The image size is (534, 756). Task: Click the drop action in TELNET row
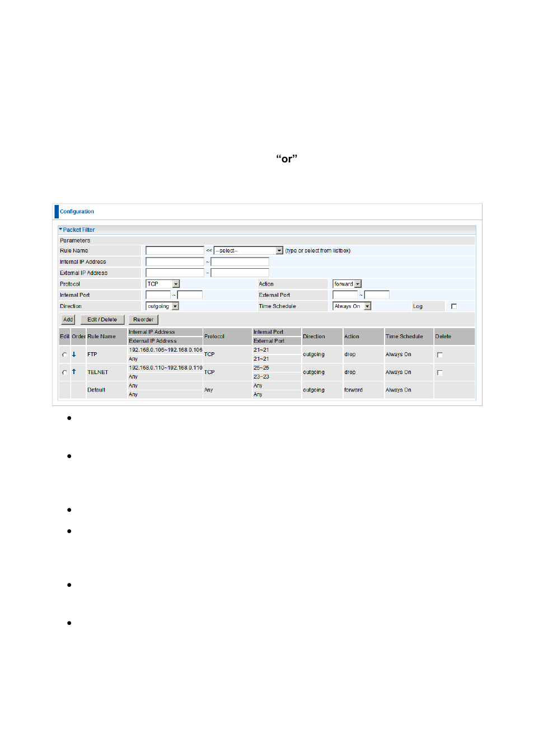click(350, 372)
